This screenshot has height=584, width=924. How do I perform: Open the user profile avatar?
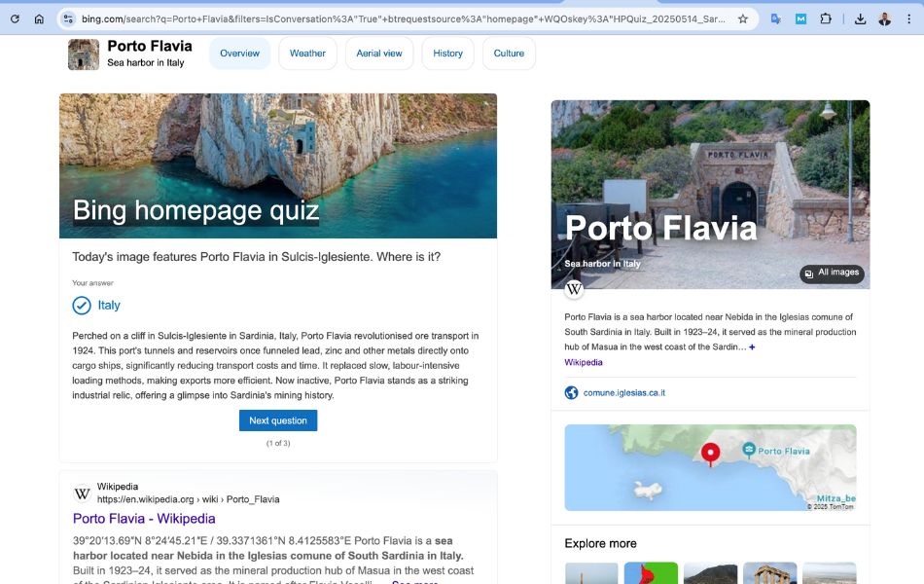point(884,18)
